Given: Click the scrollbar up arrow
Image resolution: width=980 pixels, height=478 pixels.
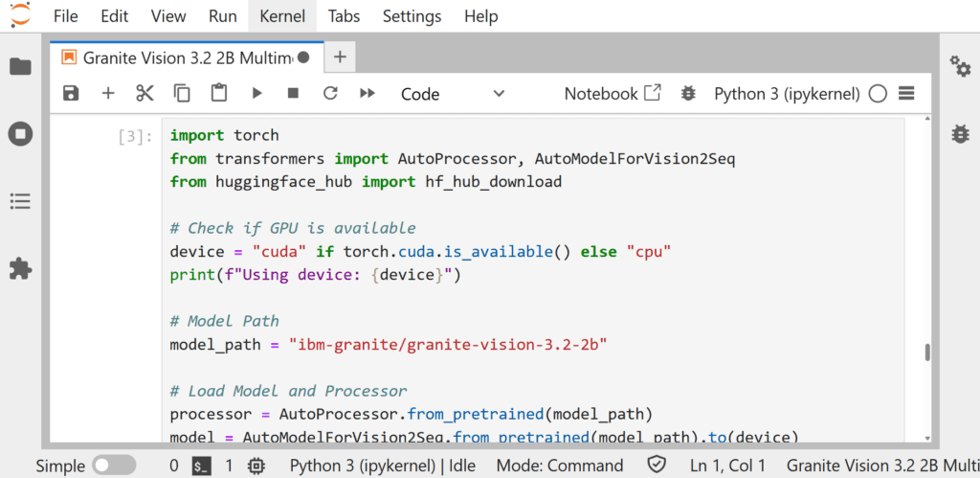Looking at the screenshot, I should tap(927, 119).
